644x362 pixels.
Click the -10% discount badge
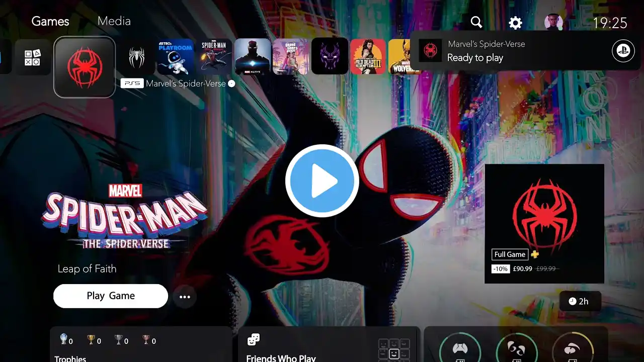[x=501, y=269]
